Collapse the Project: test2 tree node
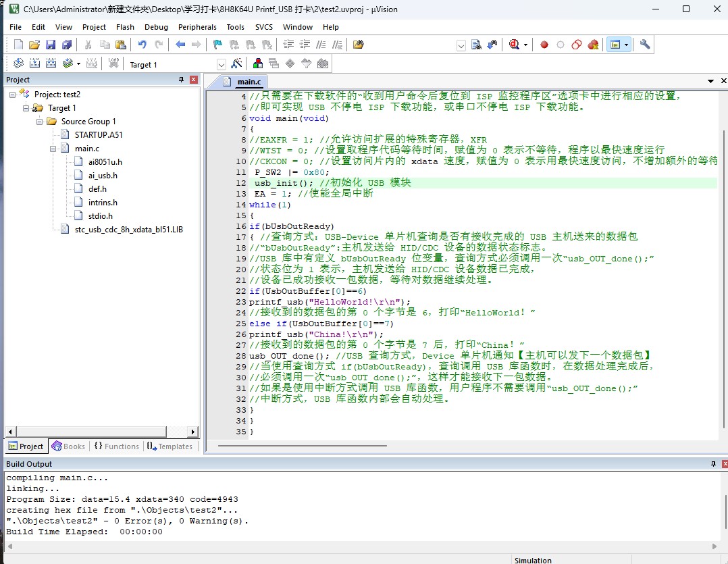 (13, 95)
